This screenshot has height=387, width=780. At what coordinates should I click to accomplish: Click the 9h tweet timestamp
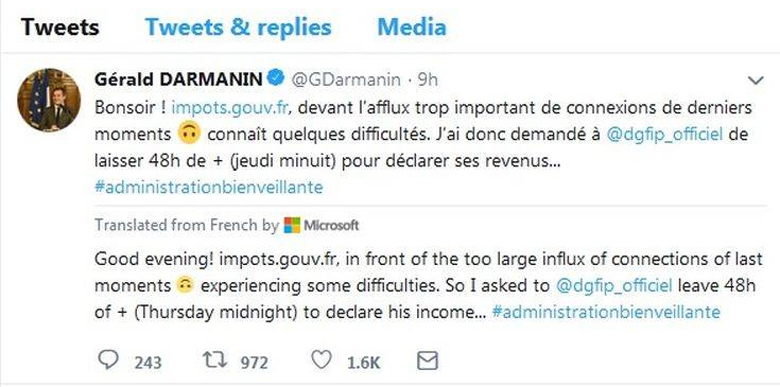click(x=428, y=80)
